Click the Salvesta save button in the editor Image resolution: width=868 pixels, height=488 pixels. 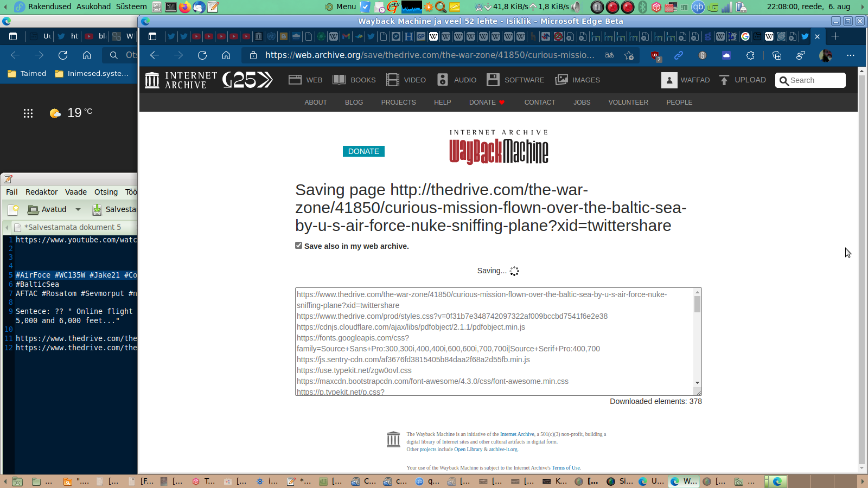(114, 209)
